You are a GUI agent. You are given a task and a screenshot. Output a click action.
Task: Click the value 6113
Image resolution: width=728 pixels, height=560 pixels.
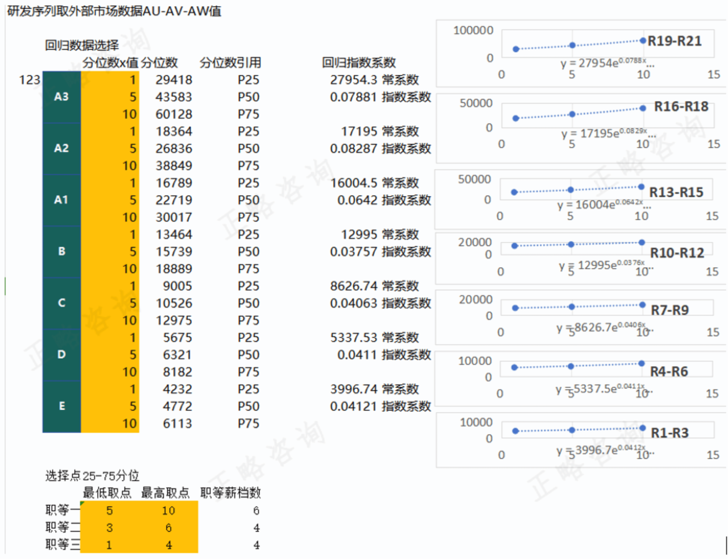pyautogui.click(x=177, y=424)
